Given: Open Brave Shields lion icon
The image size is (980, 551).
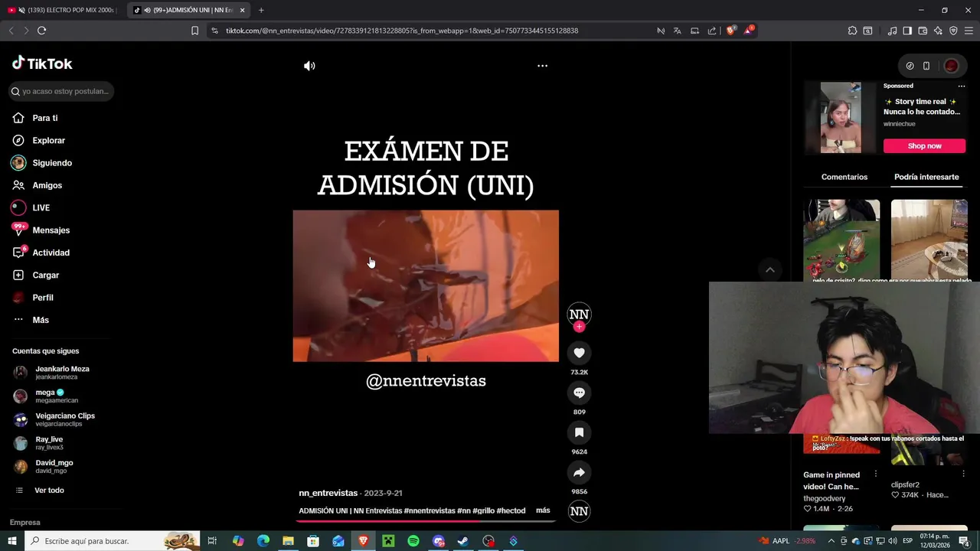Looking at the screenshot, I should pyautogui.click(x=730, y=31).
